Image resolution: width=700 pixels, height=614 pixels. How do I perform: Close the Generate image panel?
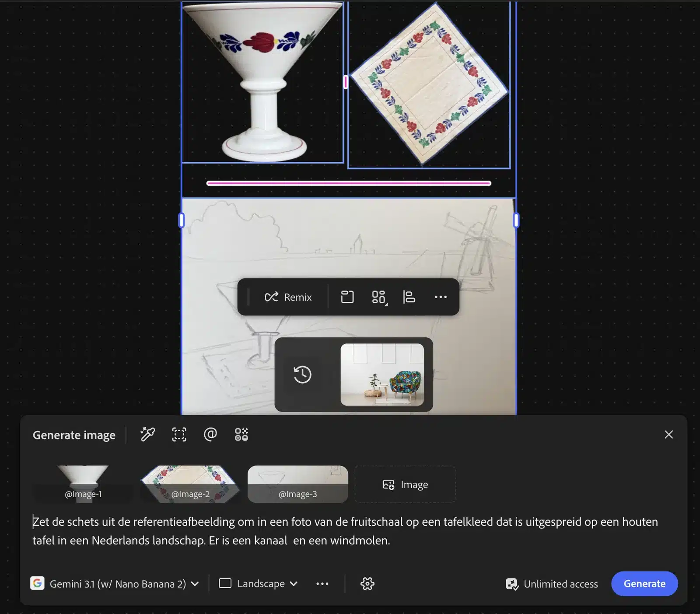(668, 434)
